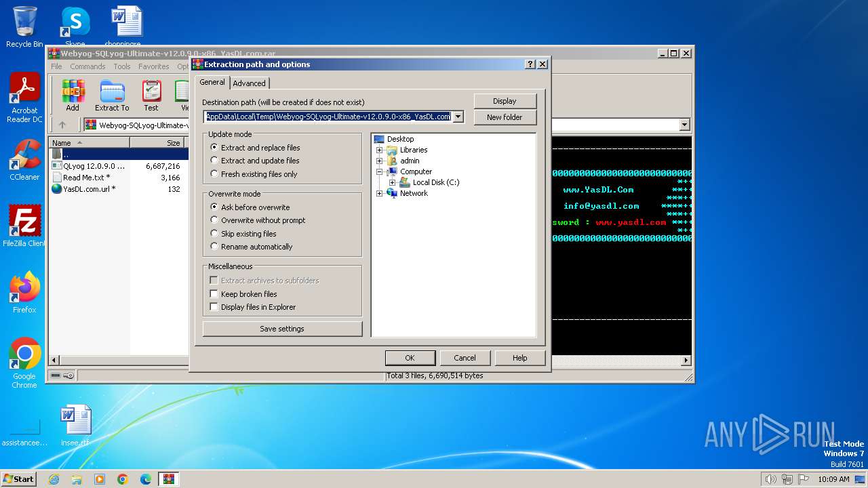Click the New folder button

[505, 117]
